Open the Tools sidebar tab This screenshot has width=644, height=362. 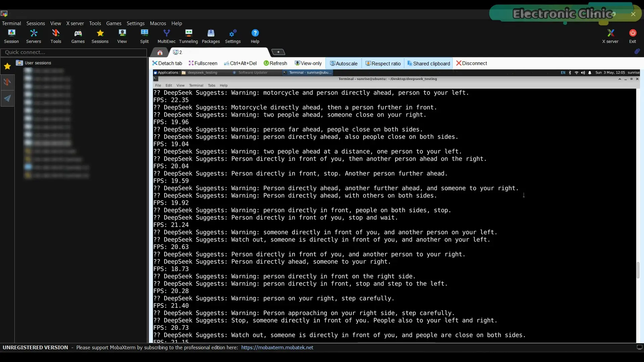[x=7, y=82]
